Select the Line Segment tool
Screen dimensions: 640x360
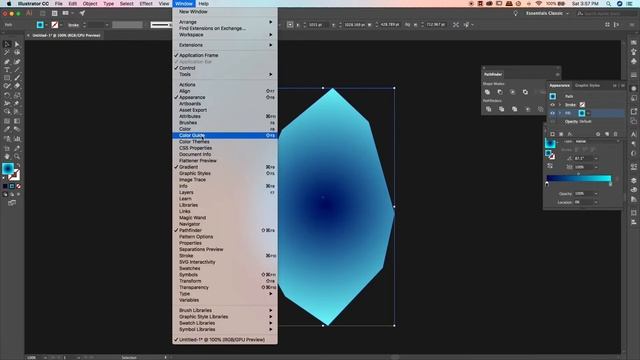17,70
